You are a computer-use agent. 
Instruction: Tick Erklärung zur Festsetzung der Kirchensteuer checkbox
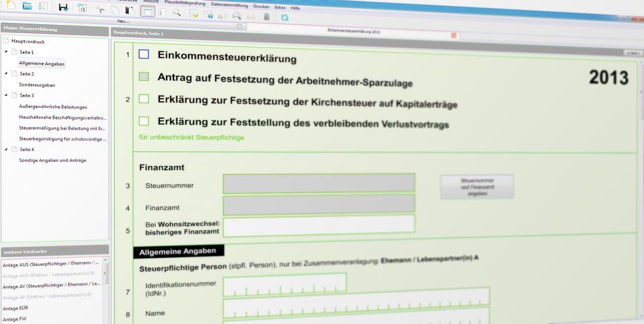(x=143, y=99)
